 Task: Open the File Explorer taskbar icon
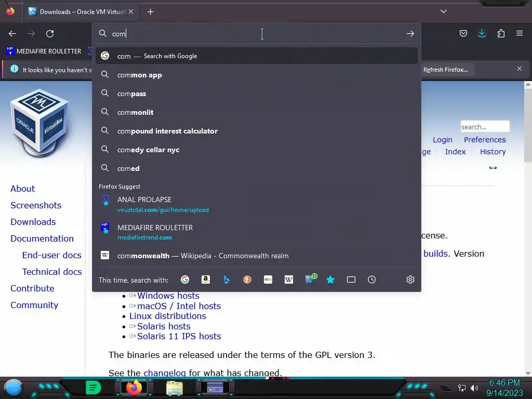point(175,388)
